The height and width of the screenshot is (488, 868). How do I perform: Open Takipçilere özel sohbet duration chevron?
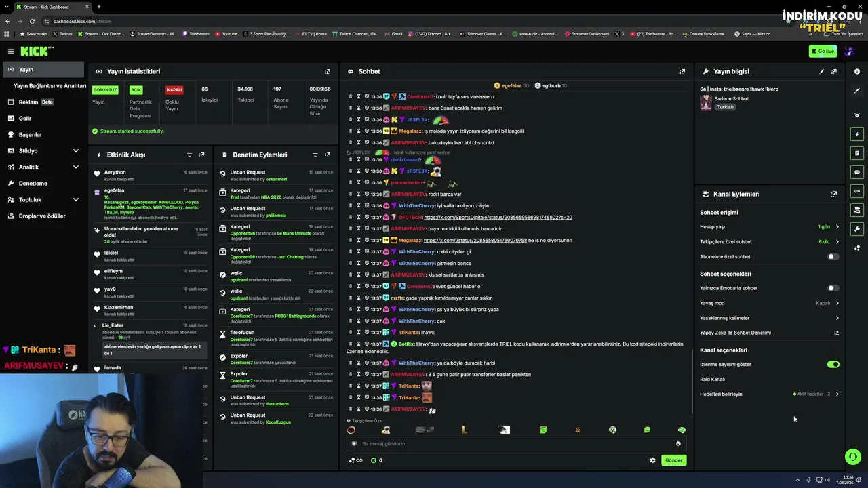coord(837,242)
